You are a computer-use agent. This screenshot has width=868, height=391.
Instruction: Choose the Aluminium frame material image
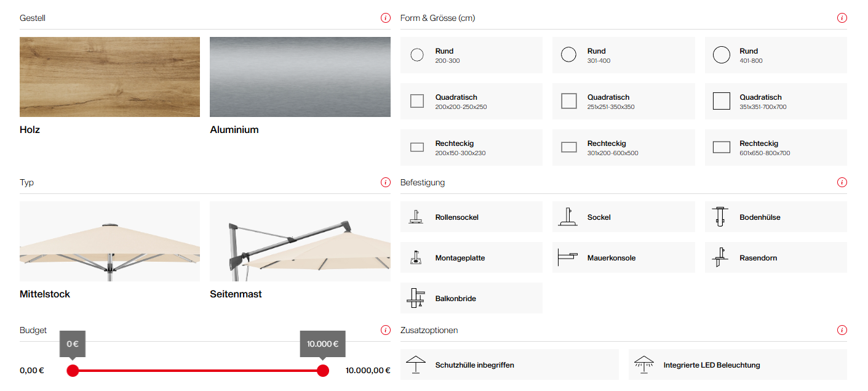[300, 77]
